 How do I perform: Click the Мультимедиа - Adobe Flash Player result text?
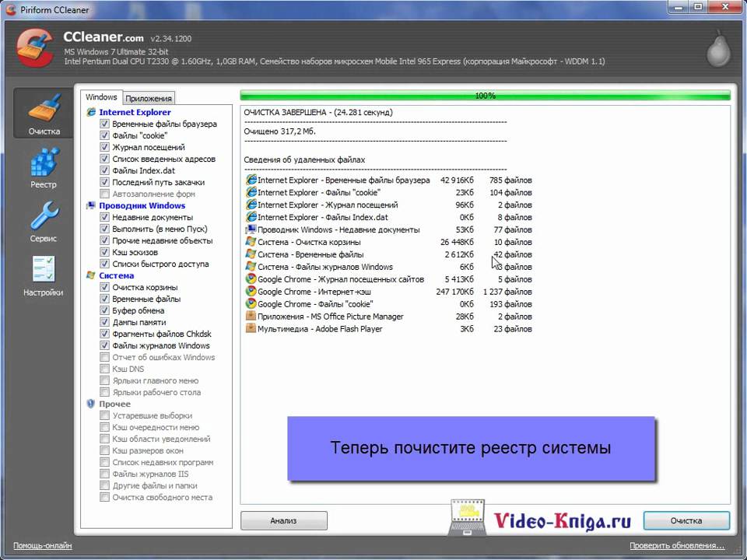[320, 328]
